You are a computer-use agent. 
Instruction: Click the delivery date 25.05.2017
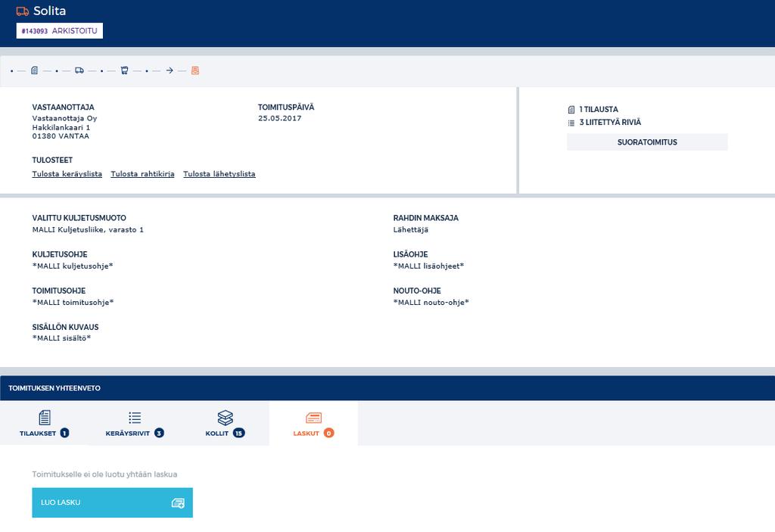[280, 118]
